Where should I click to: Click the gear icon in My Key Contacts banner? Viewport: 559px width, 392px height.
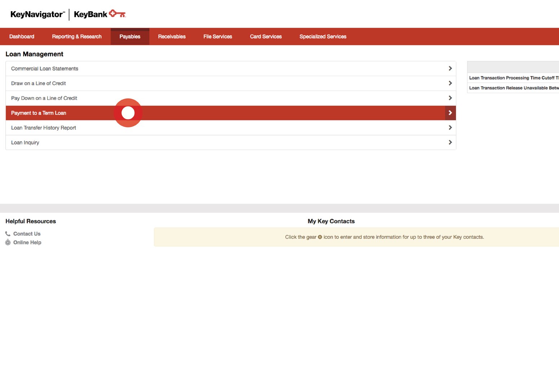coord(320,237)
